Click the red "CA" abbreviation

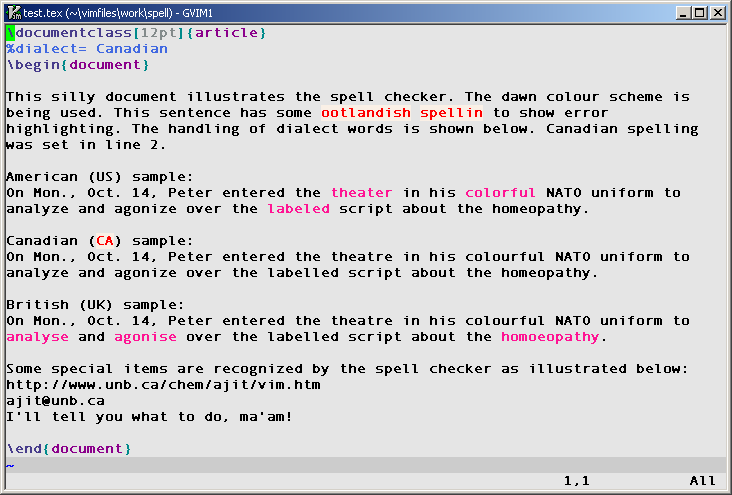point(105,241)
